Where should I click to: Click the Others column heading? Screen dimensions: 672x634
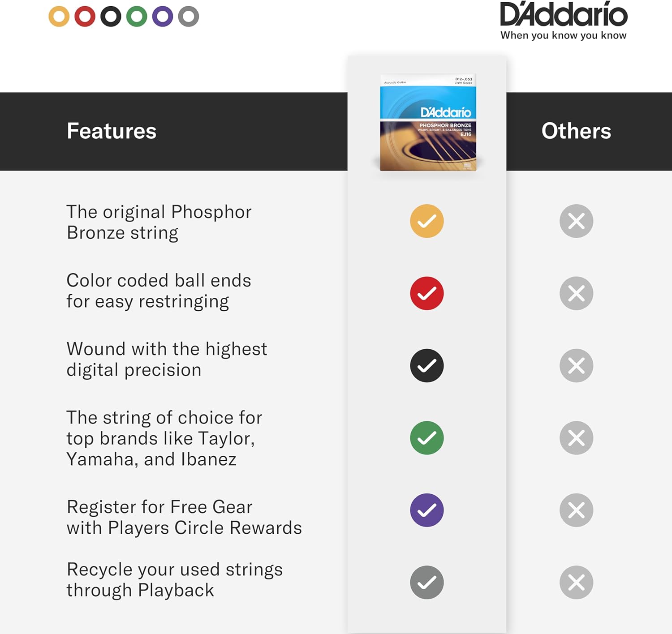point(576,131)
